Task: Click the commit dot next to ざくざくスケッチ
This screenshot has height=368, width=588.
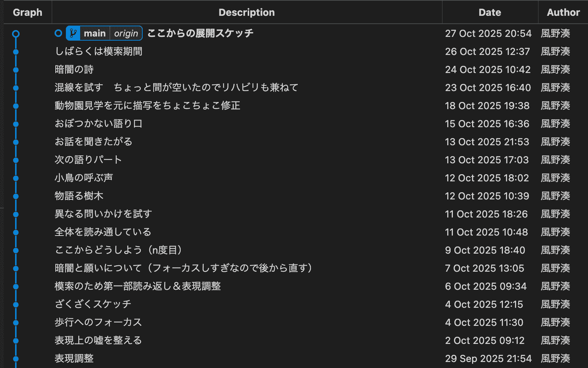Action: click(16, 304)
